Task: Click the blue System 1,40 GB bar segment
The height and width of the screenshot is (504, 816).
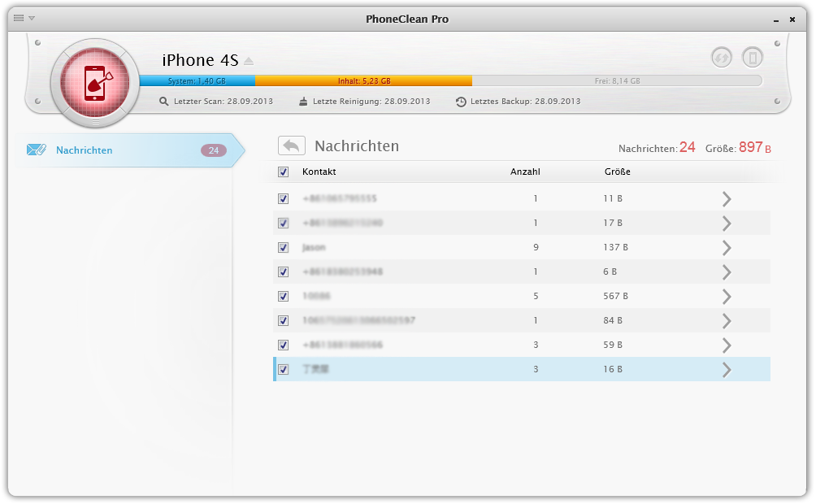Action: pos(197,81)
